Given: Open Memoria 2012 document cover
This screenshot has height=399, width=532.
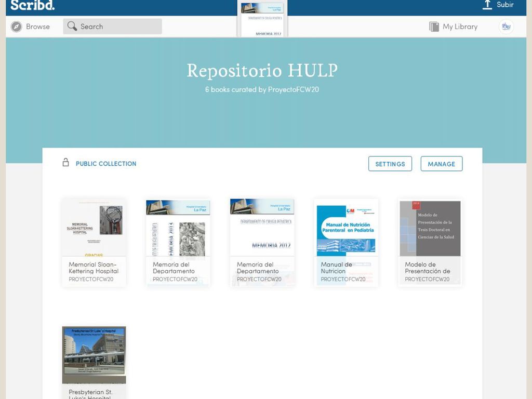Looking at the screenshot, I should click(262, 228).
